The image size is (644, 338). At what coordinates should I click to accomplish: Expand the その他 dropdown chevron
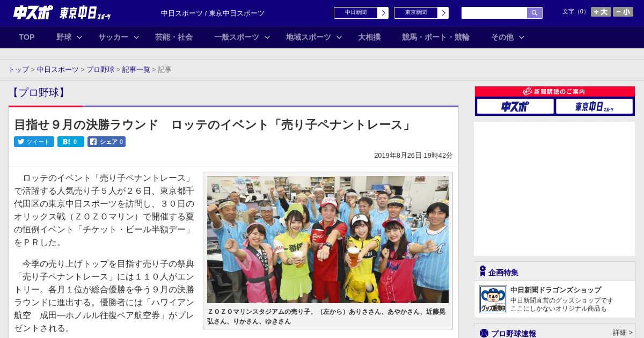click(522, 37)
